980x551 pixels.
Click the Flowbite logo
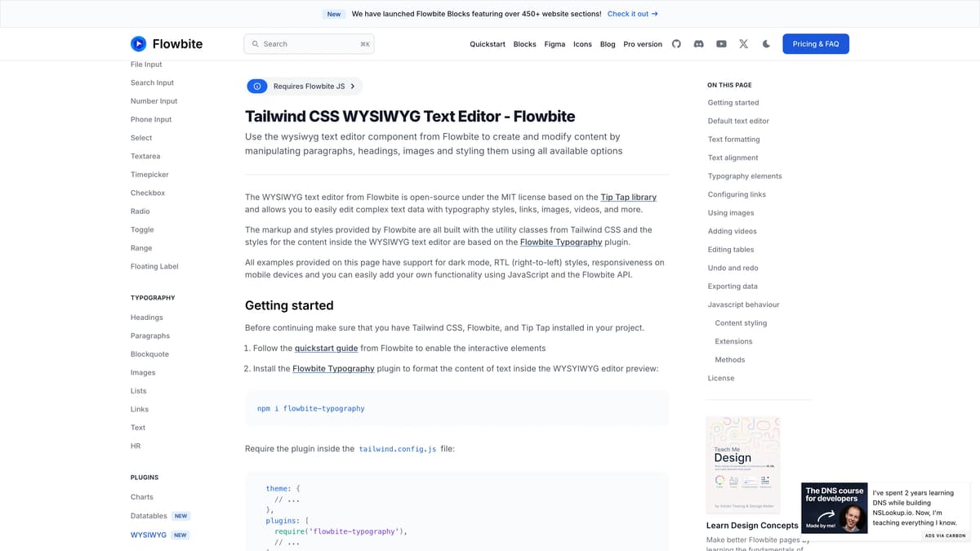[x=167, y=44]
